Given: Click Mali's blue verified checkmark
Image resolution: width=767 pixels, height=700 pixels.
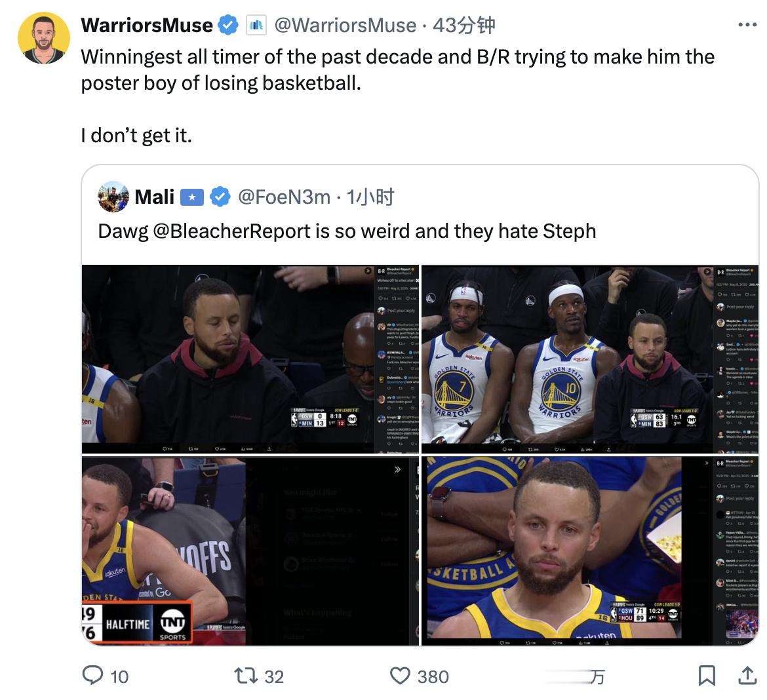Looking at the screenshot, I should [220, 197].
